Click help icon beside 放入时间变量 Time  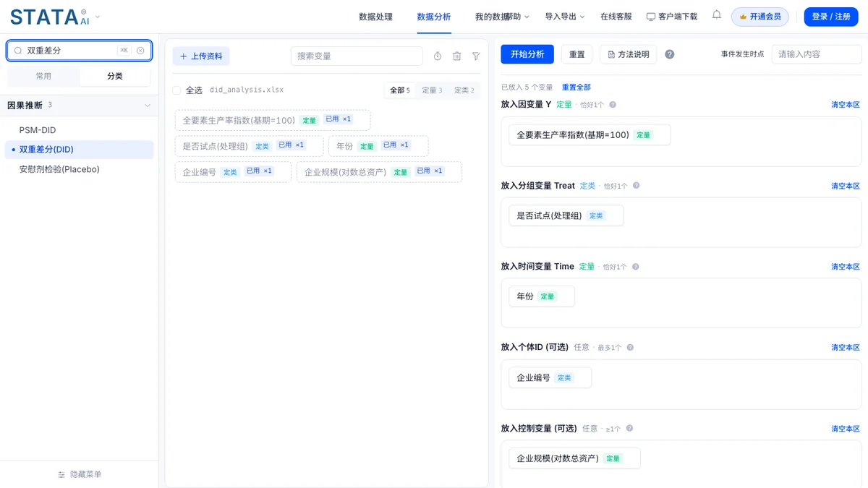[636, 267]
